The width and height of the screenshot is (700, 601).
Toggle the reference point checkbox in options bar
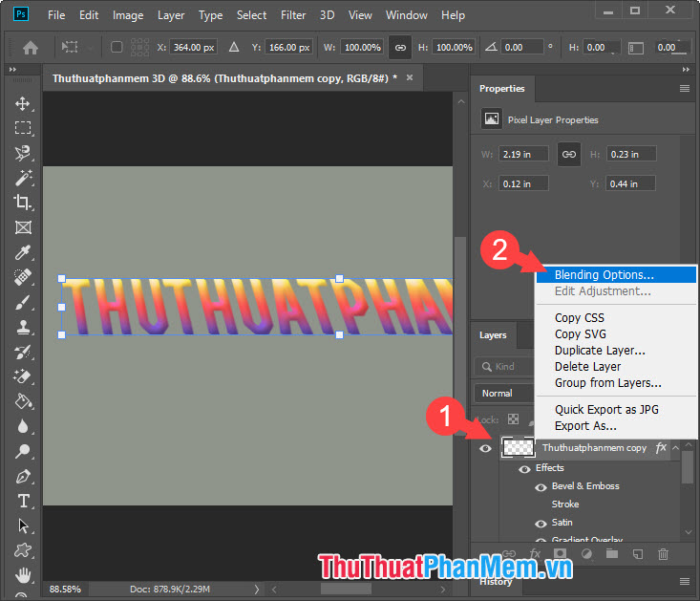[117, 47]
